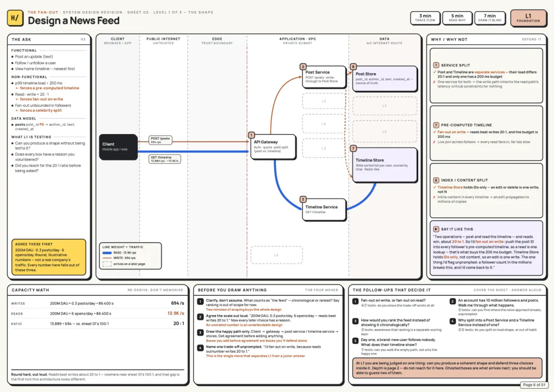Screen dimensions: 554x392
Task: Click the Page 6 of 51 indicator
Action: click(534, 385)
